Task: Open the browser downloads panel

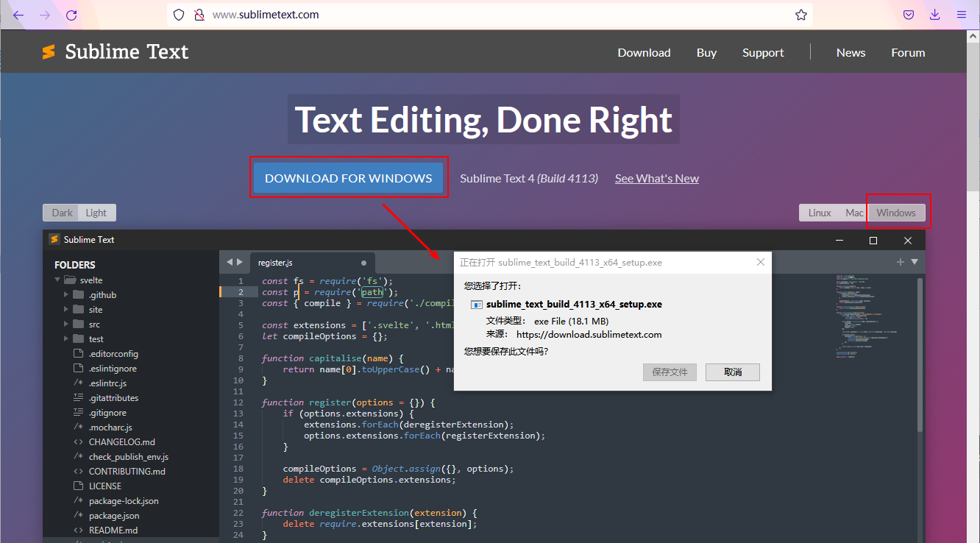Action: coord(935,15)
